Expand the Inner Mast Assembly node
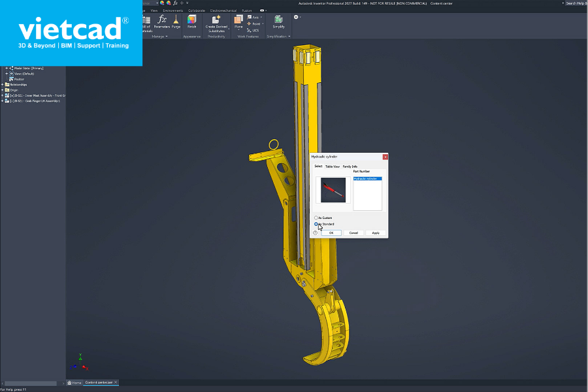Viewport: 588px width, 392px height. tap(2, 95)
